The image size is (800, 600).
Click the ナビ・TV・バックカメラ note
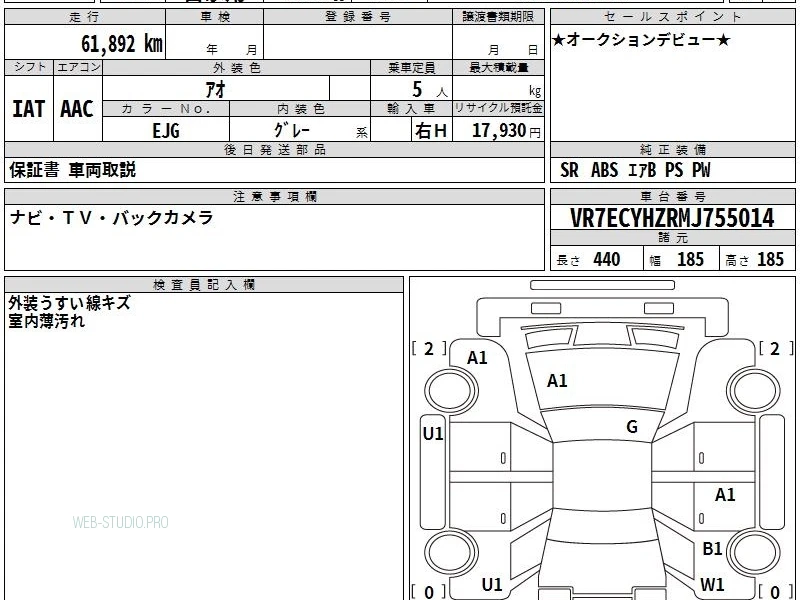(111, 218)
